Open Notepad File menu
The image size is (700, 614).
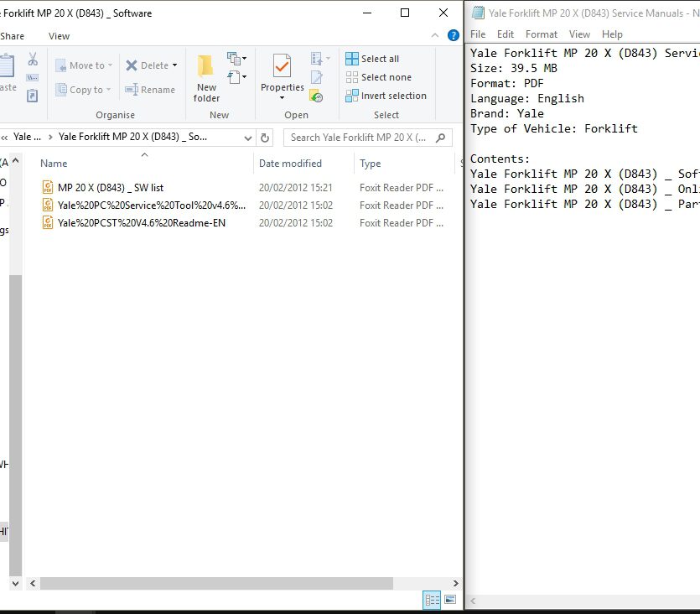point(478,34)
